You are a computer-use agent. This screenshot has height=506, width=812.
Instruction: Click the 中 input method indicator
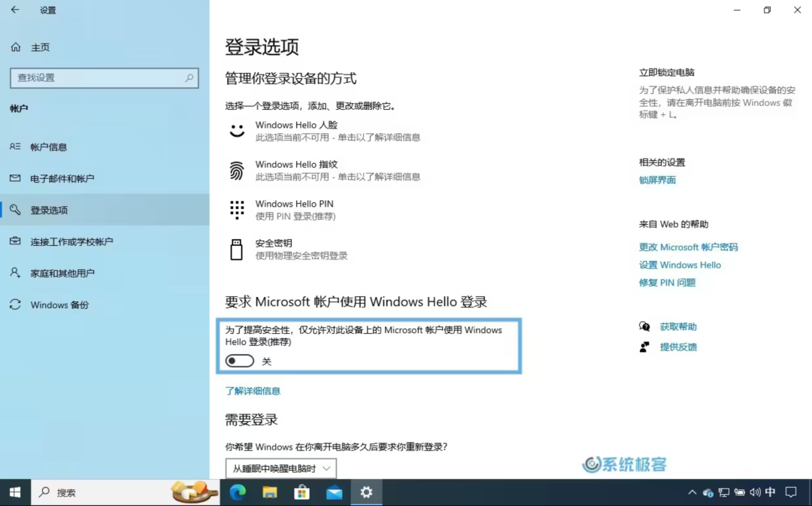click(x=771, y=492)
